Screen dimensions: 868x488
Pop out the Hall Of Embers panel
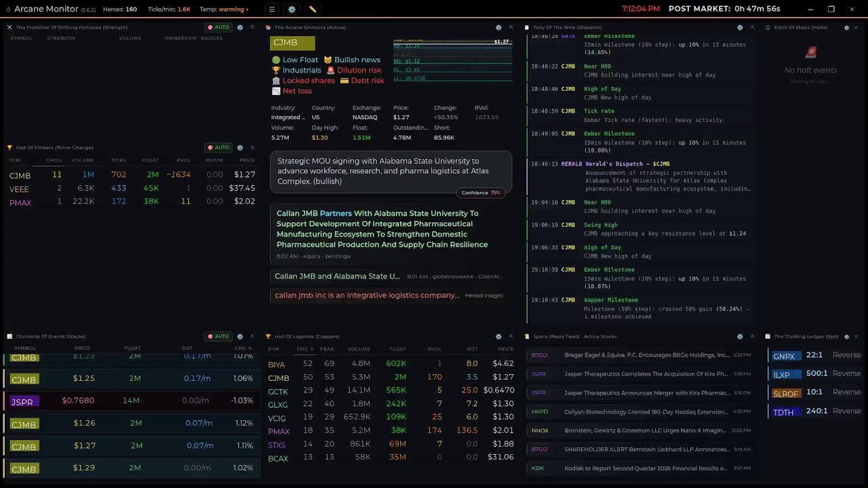pos(252,147)
